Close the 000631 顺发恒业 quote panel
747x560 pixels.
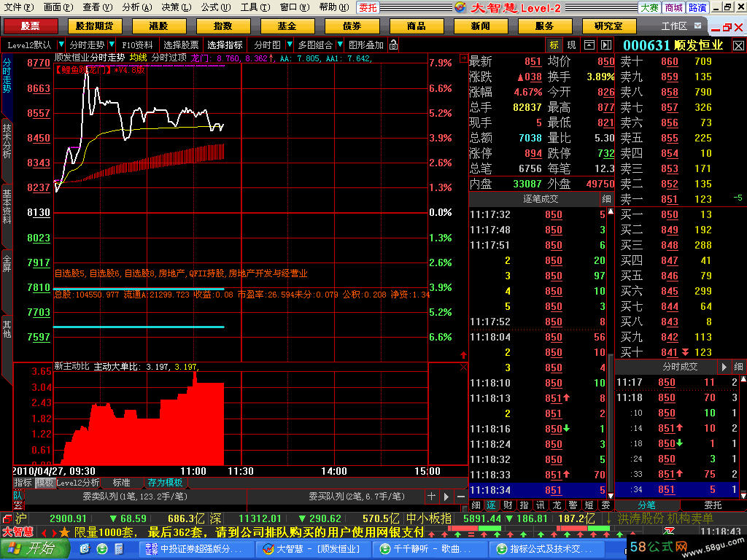tap(738, 46)
